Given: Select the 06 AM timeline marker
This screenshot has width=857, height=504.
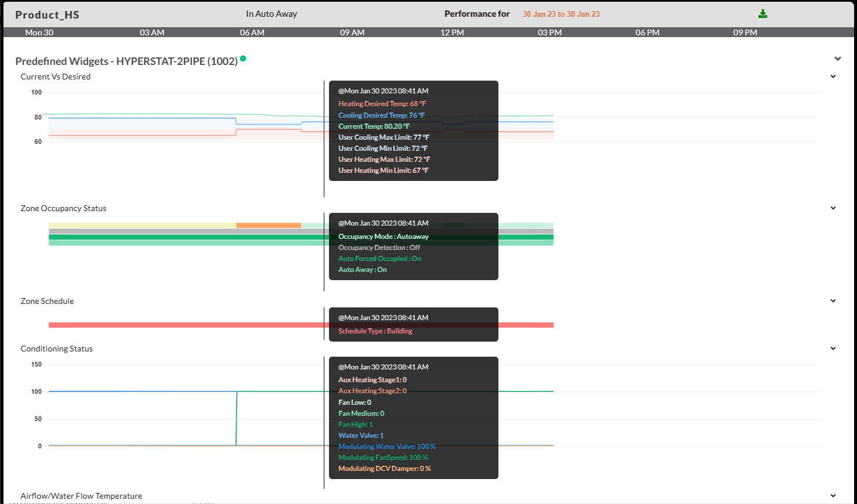Looking at the screenshot, I should tap(252, 32).
